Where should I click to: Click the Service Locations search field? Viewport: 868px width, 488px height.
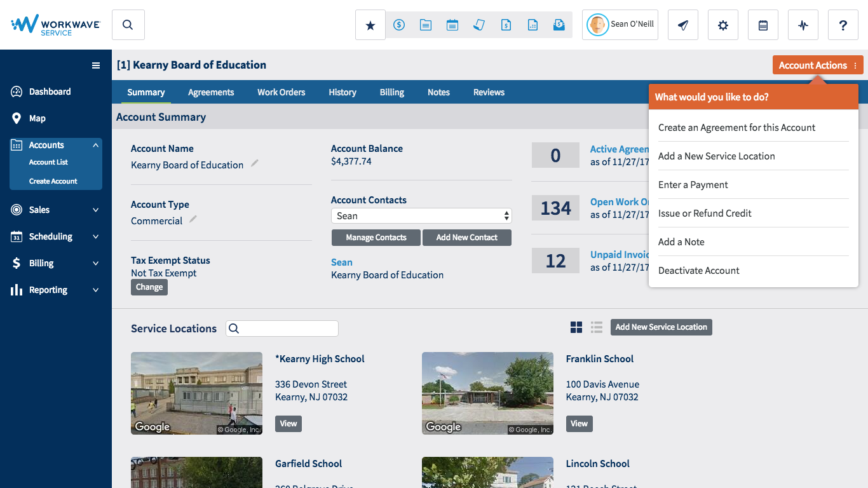coord(288,329)
